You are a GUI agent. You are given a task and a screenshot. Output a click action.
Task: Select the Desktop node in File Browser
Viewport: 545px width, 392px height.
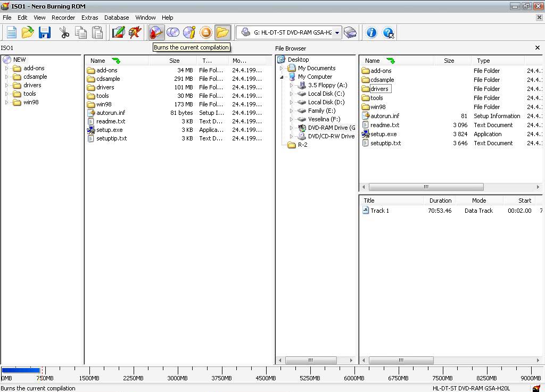(298, 60)
